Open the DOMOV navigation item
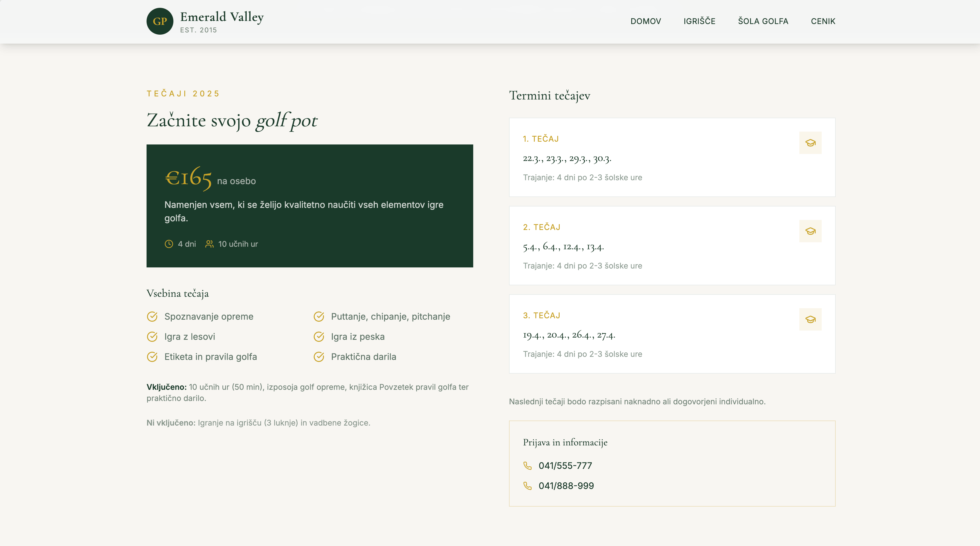Screen dimensions: 980x546 coord(646,21)
